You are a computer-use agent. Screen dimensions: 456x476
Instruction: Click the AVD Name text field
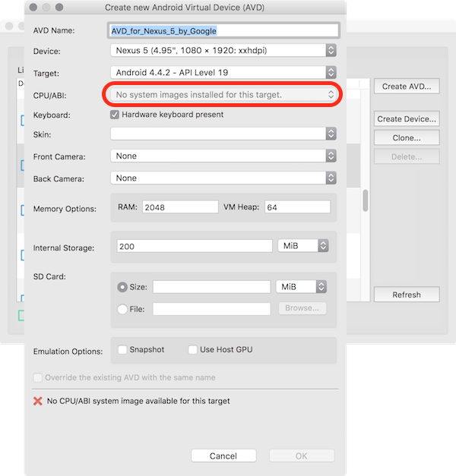(223, 30)
